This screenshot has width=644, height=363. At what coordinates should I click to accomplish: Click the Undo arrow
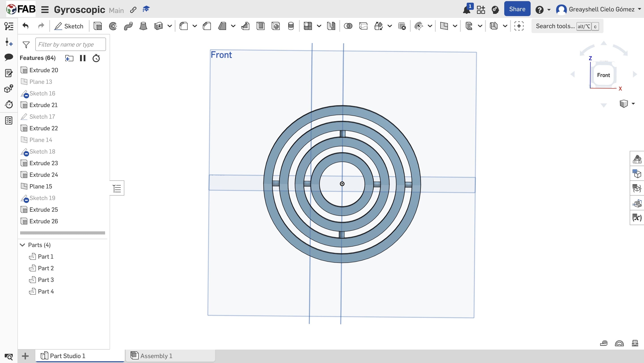pos(25,26)
